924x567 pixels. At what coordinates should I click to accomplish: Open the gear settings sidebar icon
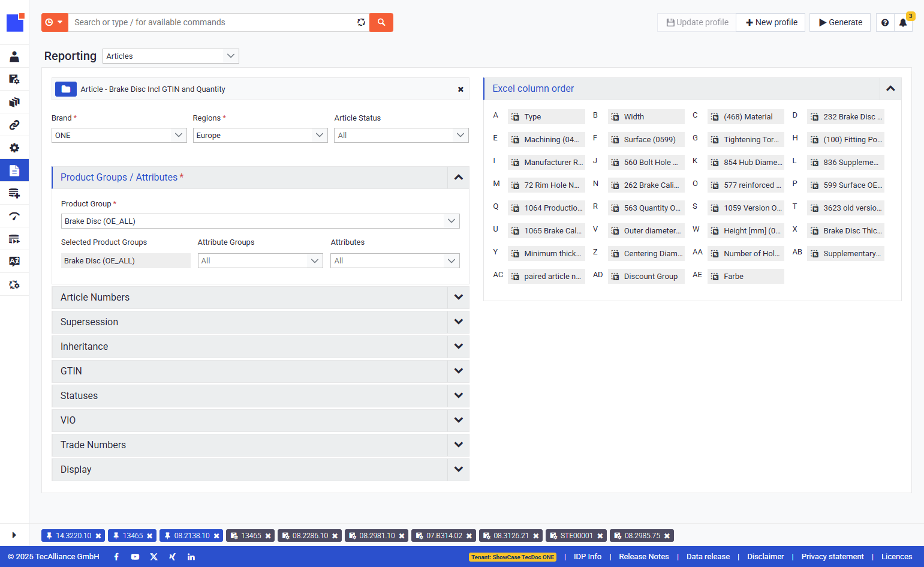pos(14,148)
